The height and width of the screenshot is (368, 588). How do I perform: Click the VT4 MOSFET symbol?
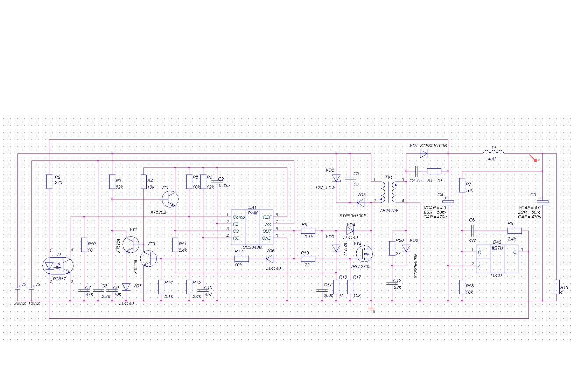(x=364, y=253)
